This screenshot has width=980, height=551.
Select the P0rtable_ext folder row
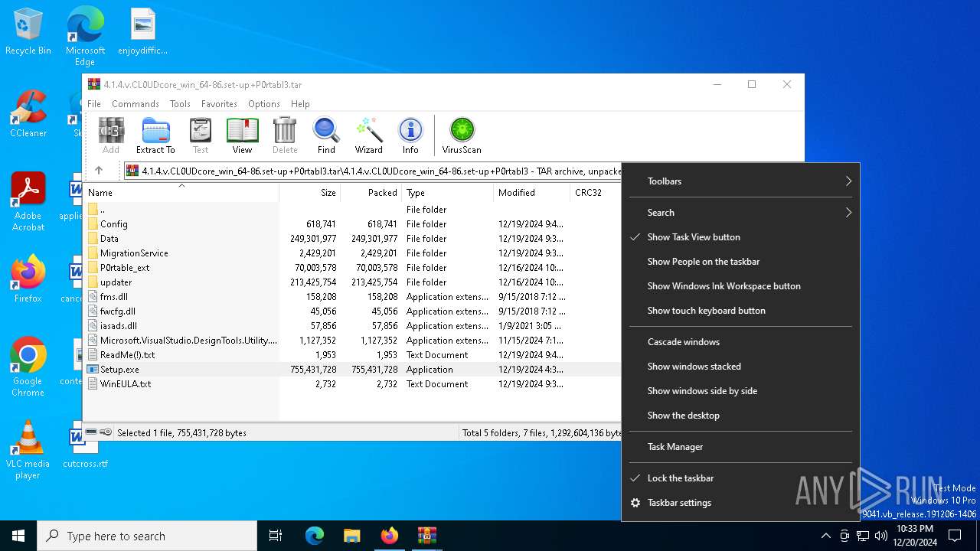coord(352,268)
